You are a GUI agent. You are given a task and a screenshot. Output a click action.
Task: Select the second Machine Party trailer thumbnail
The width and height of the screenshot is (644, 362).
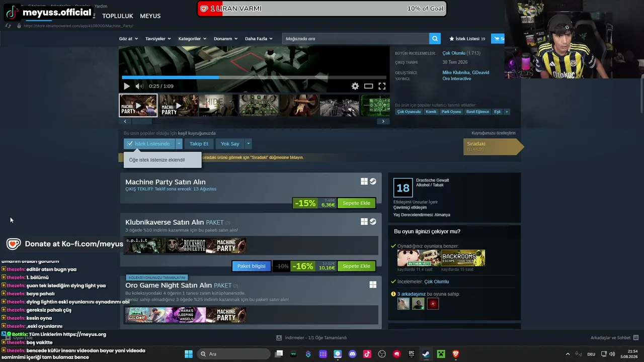179,106
